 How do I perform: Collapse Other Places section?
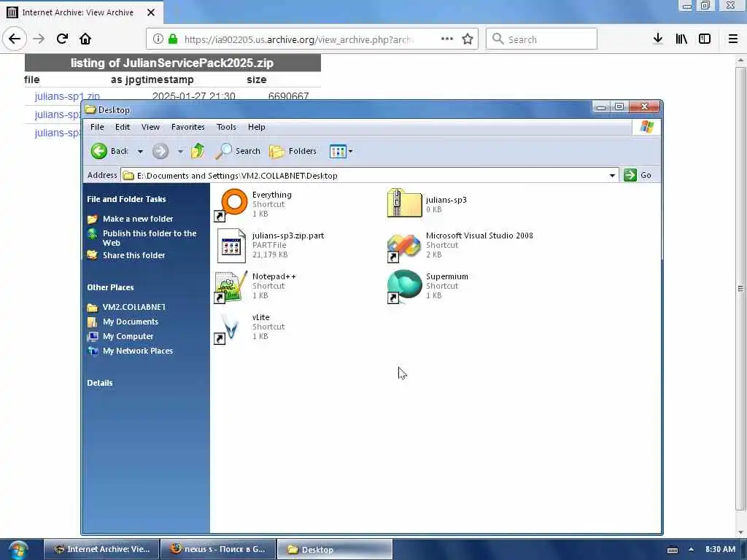click(x=110, y=287)
